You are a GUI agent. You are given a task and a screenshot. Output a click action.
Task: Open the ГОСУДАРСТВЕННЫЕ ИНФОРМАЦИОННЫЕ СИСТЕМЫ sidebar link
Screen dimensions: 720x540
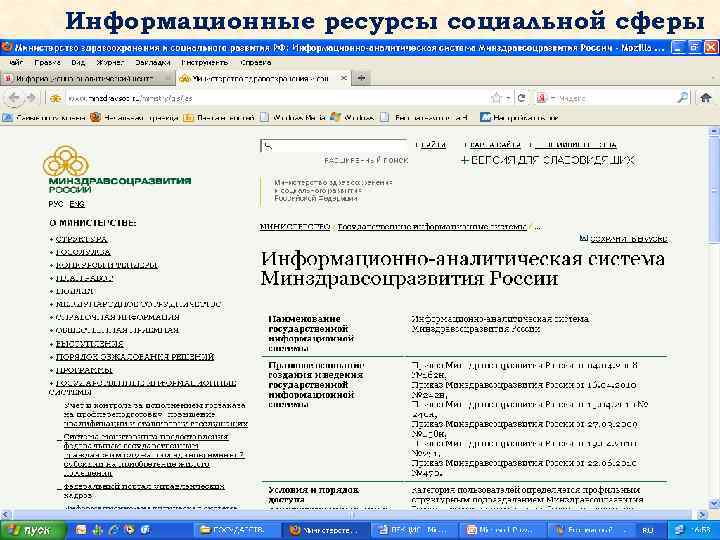pyautogui.click(x=143, y=387)
